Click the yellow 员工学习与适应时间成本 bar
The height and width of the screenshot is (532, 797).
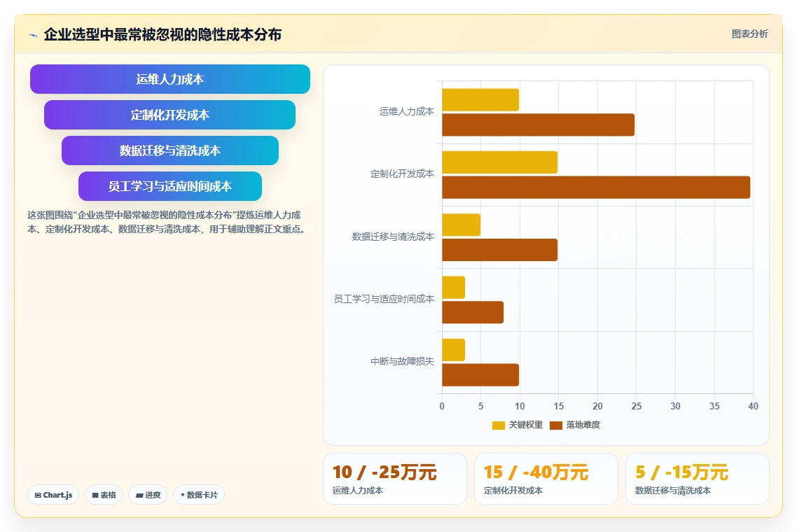(453, 287)
